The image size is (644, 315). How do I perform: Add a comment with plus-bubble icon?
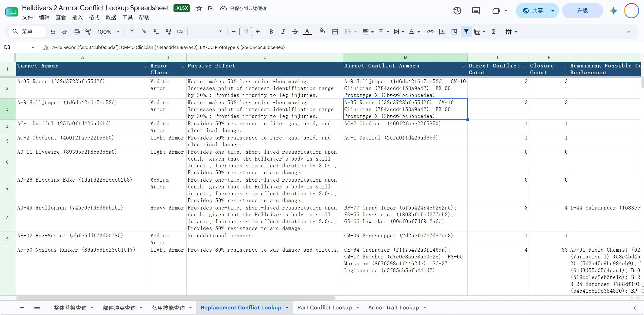pyautogui.click(x=442, y=32)
